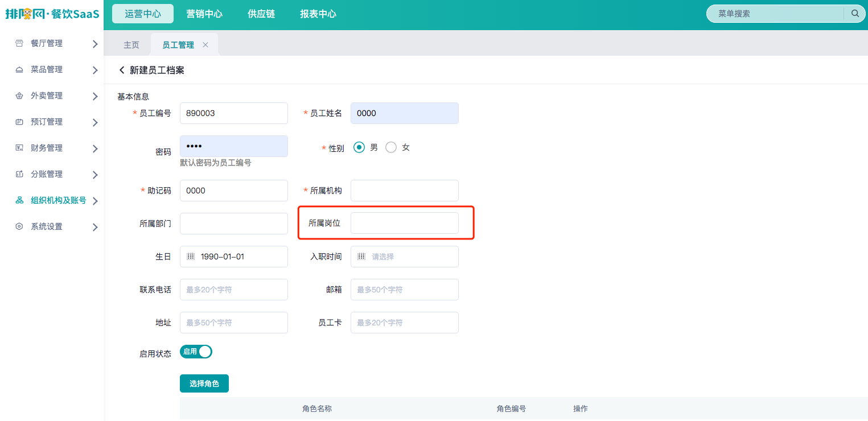Click the 联系电话 input field

coord(234,290)
